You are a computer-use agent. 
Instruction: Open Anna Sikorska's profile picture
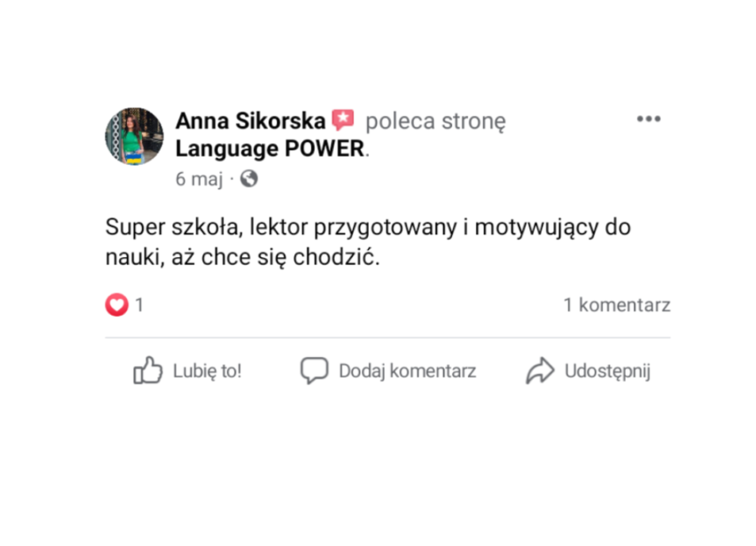click(x=134, y=136)
